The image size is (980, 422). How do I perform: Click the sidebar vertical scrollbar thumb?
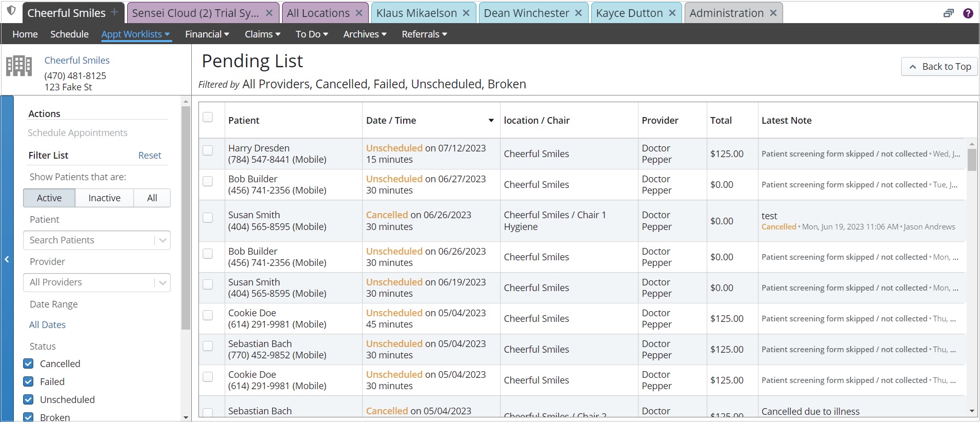pyautogui.click(x=186, y=218)
